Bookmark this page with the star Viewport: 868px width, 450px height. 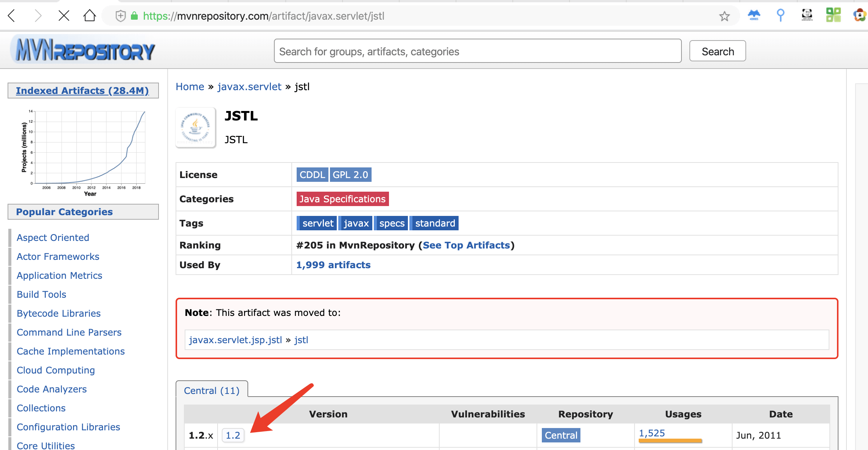coord(724,16)
